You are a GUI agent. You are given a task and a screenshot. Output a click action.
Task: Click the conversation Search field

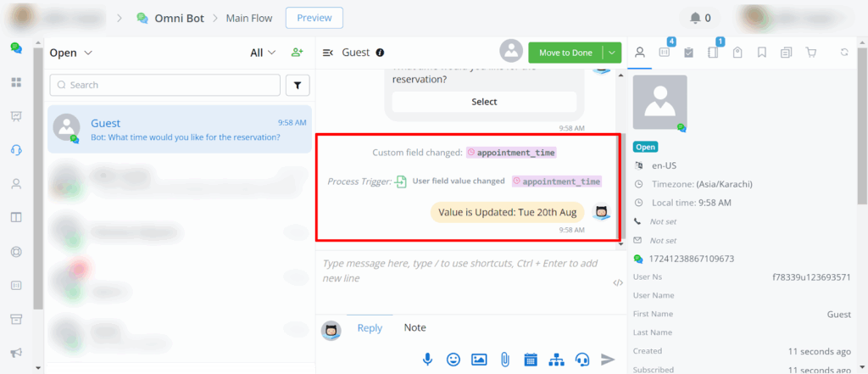165,85
